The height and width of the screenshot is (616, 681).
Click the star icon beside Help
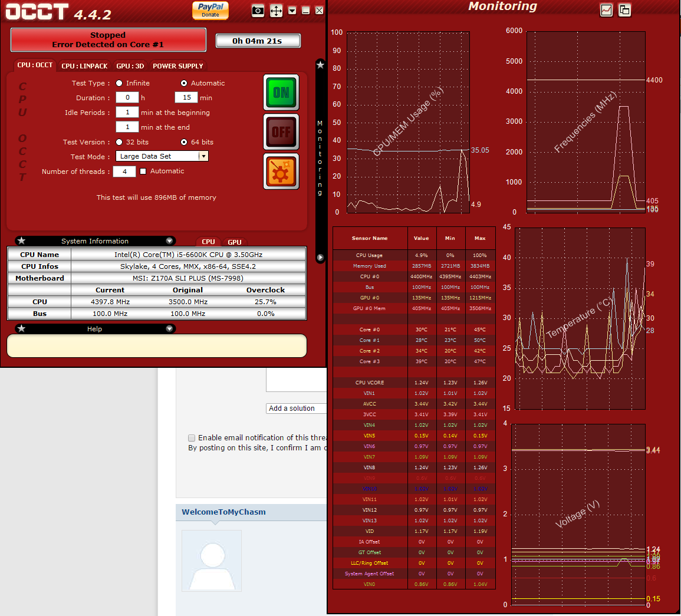(x=21, y=328)
